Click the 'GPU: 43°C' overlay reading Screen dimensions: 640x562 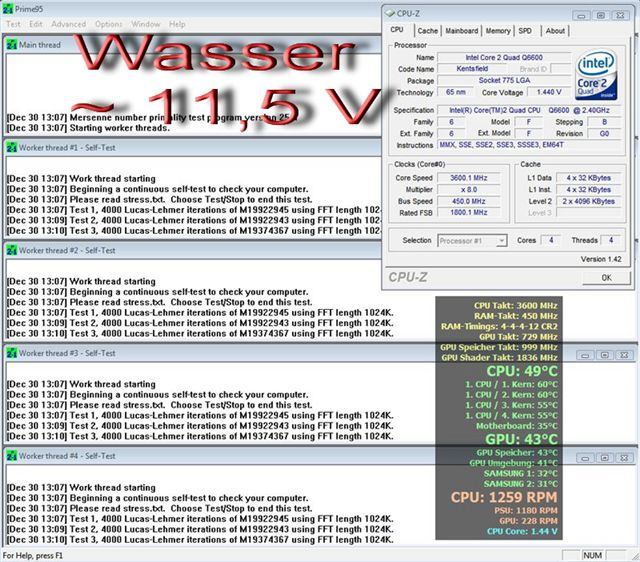[x=521, y=440]
